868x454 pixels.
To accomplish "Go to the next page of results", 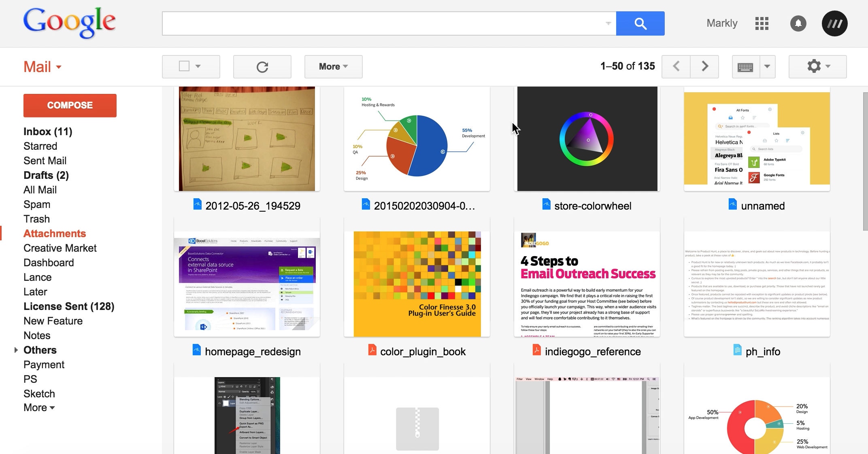I will tap(705, 66).
